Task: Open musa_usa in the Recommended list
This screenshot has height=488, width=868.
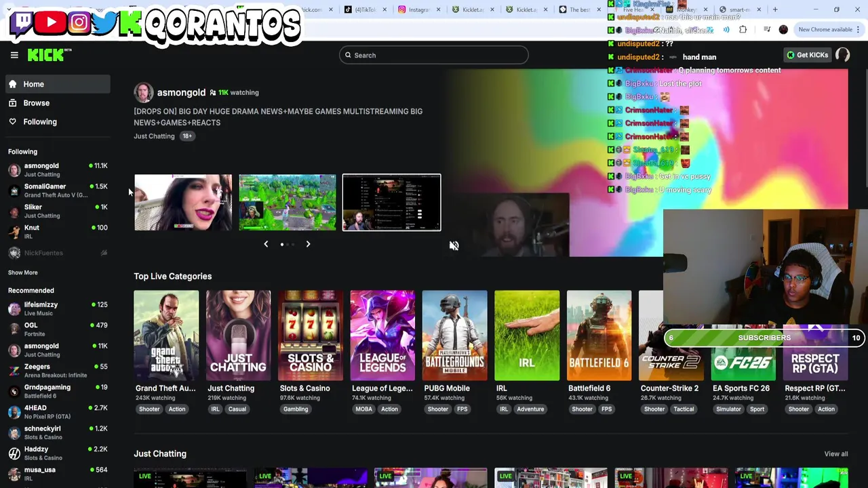Action: [x=58, y=474]
